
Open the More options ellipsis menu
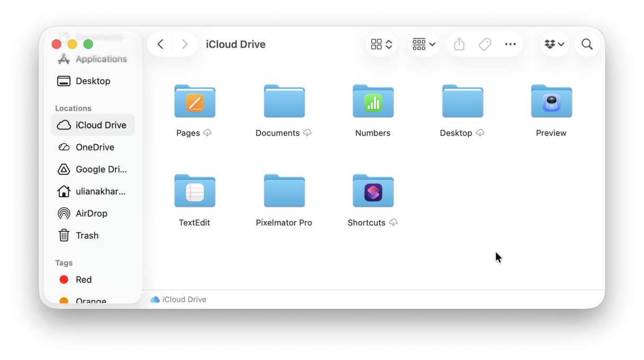[510, 44]
